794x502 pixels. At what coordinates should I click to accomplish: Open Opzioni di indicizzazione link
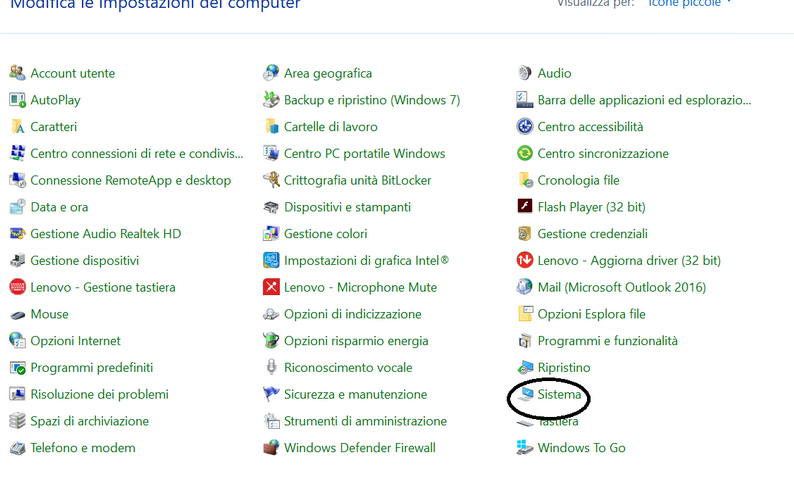coord(352,315)
